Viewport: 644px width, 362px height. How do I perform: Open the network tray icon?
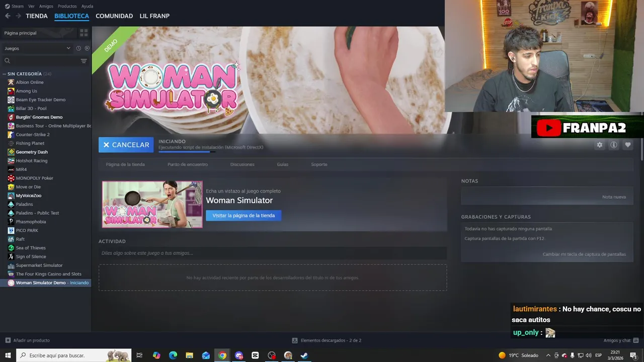(580, 355)
